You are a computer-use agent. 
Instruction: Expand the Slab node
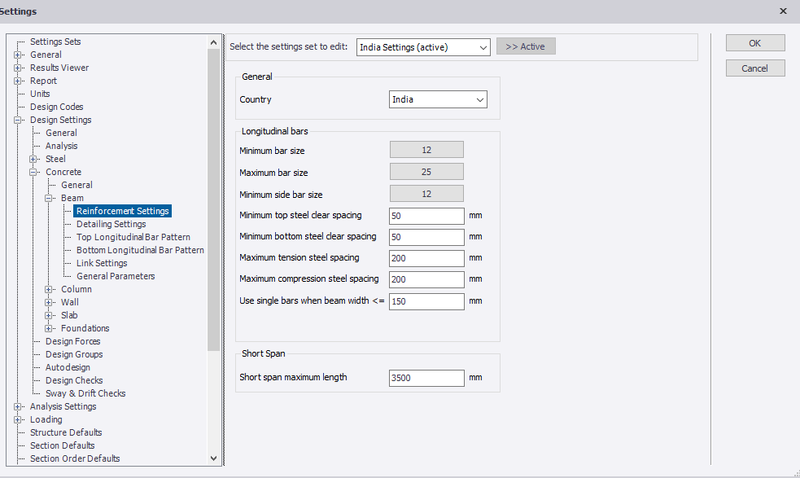49,315
